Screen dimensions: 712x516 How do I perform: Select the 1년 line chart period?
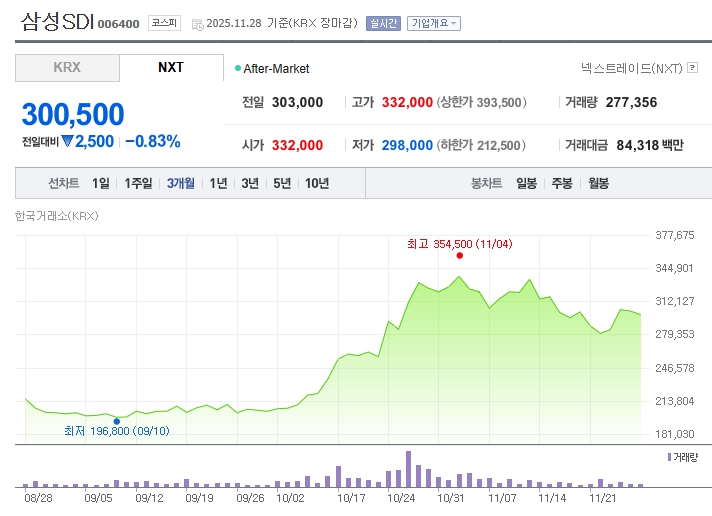pyautogui.click(x=217, y=183)
